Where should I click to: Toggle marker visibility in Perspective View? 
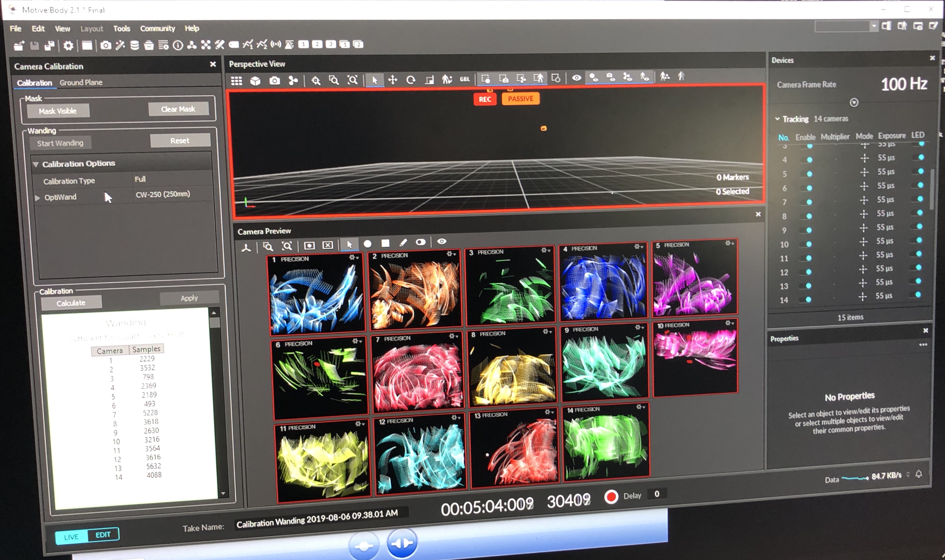[593, 78]
